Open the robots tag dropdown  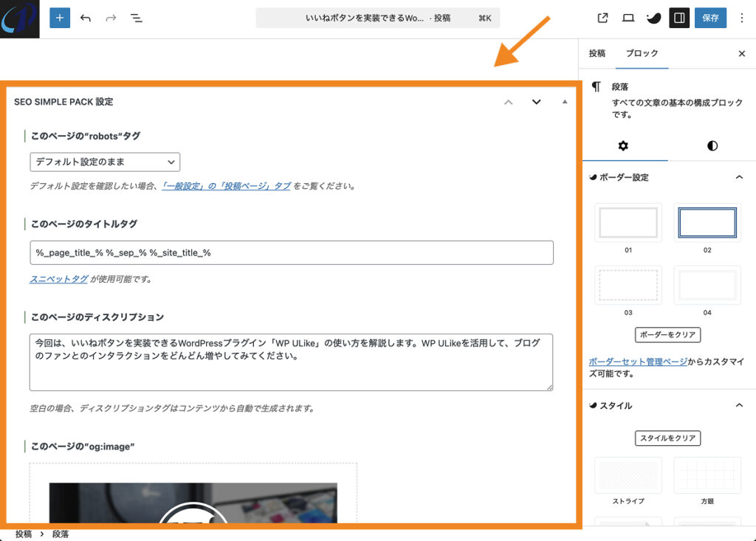[x=105, y=162]
